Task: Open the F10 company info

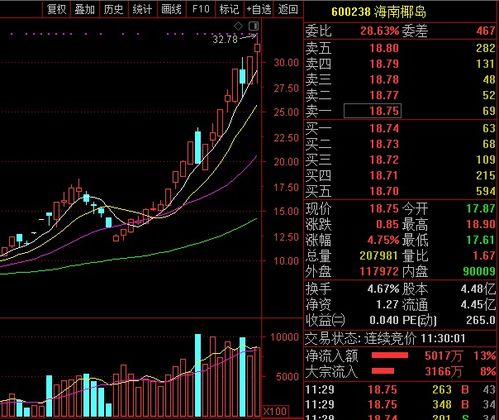Action: (201, 9)
